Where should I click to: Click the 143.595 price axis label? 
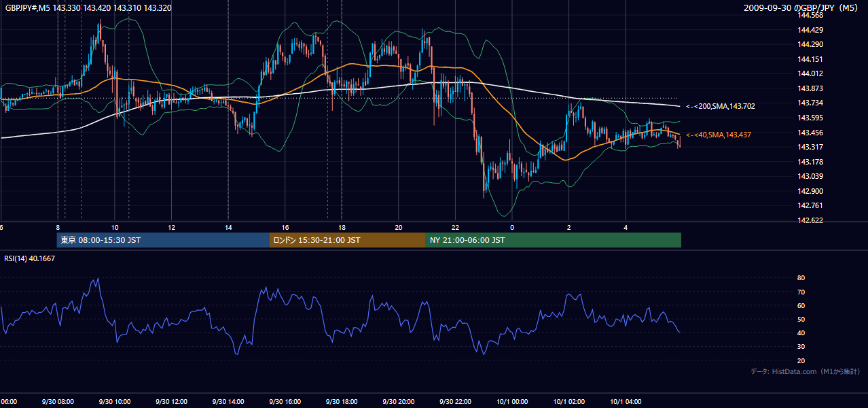[812, 118]
